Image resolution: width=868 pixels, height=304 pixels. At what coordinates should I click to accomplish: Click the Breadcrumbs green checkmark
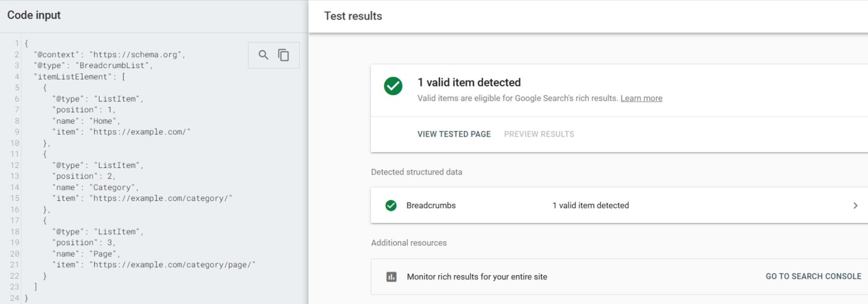[x=391, y=206]
